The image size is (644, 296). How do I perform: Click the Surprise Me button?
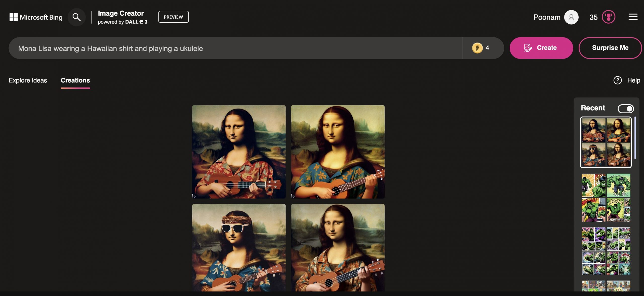(610, 48)
